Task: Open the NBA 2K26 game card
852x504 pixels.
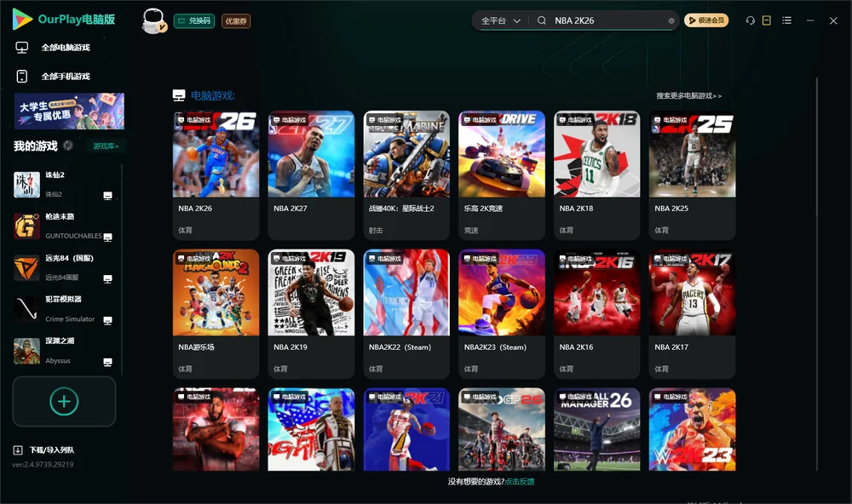Action: click(216, 175)
